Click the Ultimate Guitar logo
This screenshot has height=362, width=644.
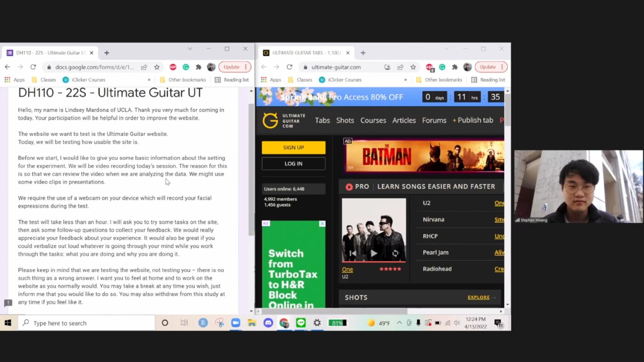coord(284,120)
